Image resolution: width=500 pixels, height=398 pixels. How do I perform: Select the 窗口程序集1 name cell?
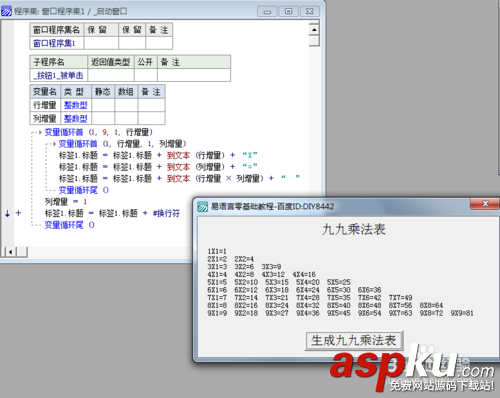click(56, 43)
